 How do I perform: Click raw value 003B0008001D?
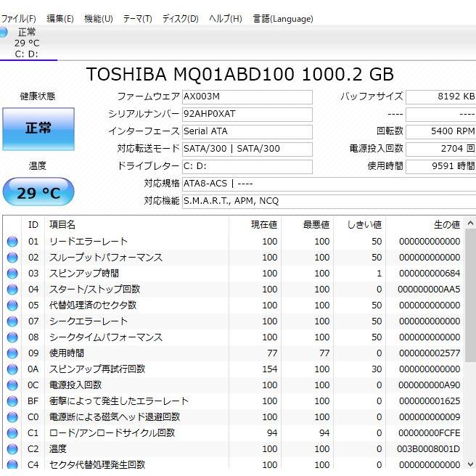pos(428,449)
